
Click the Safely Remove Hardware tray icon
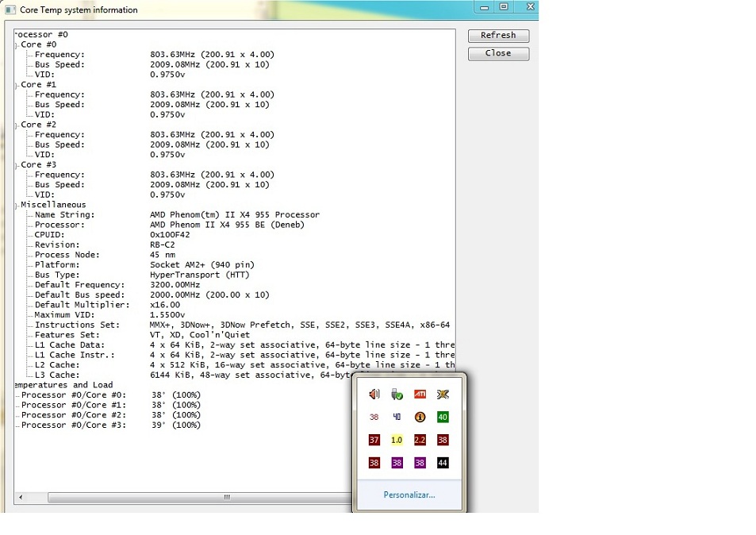[397, 395]
